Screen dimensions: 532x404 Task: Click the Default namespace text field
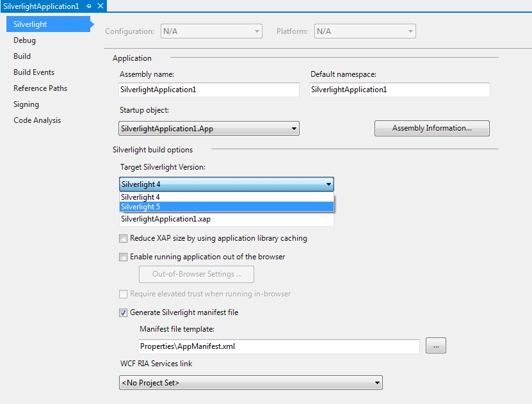(x=399, y=90)
